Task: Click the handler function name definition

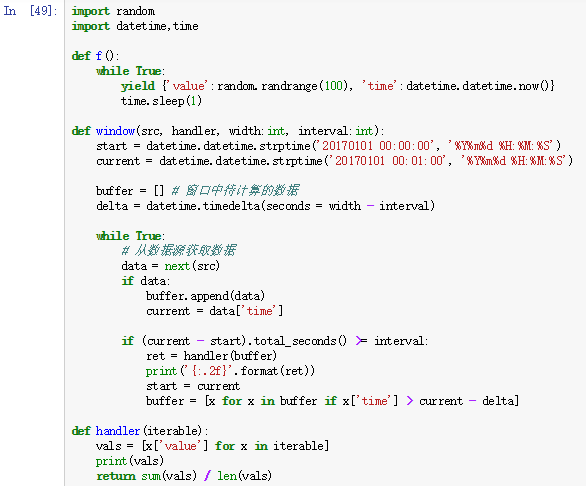Action: point(118,431)
